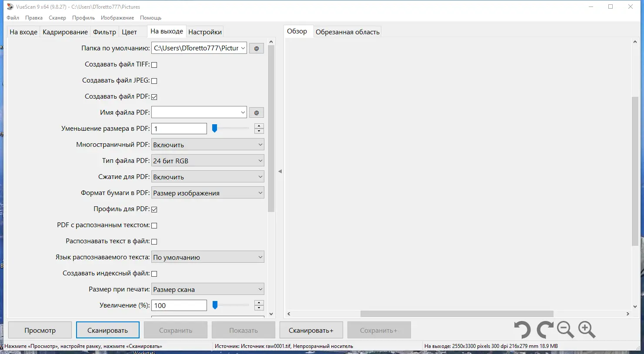Image resolution: width=644 pixels, height=354 pixels.
Task: Open 'Язык распознаваемого текста' dropdown
Action: click(208, 257)
